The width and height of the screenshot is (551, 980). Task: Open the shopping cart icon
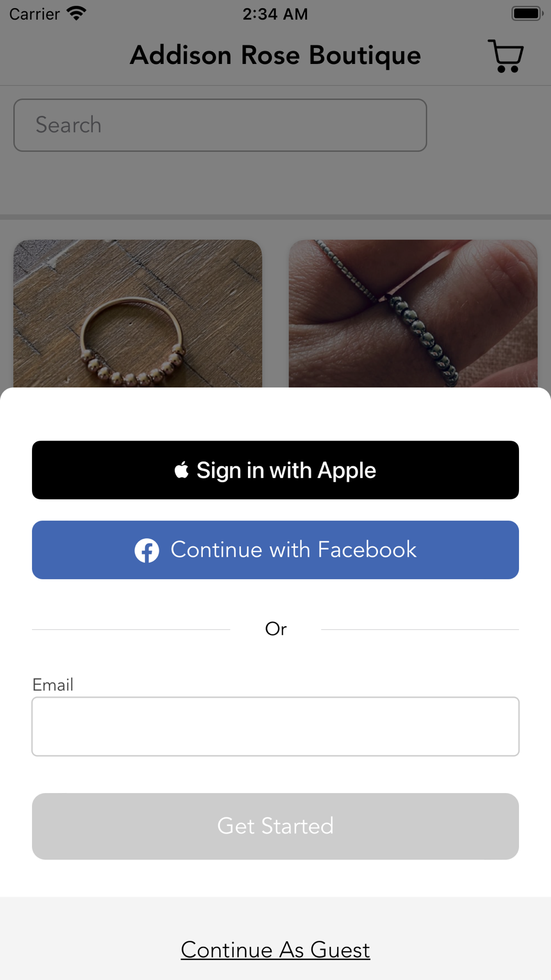pyautogui.click(x=505, y=56)
